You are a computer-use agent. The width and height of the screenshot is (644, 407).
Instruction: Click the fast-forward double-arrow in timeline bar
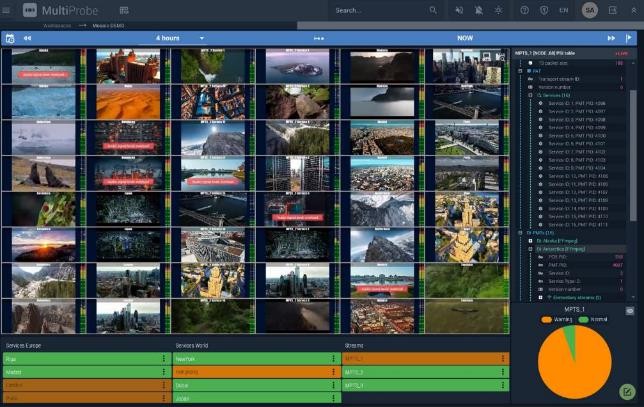click(x=611, y=38)
